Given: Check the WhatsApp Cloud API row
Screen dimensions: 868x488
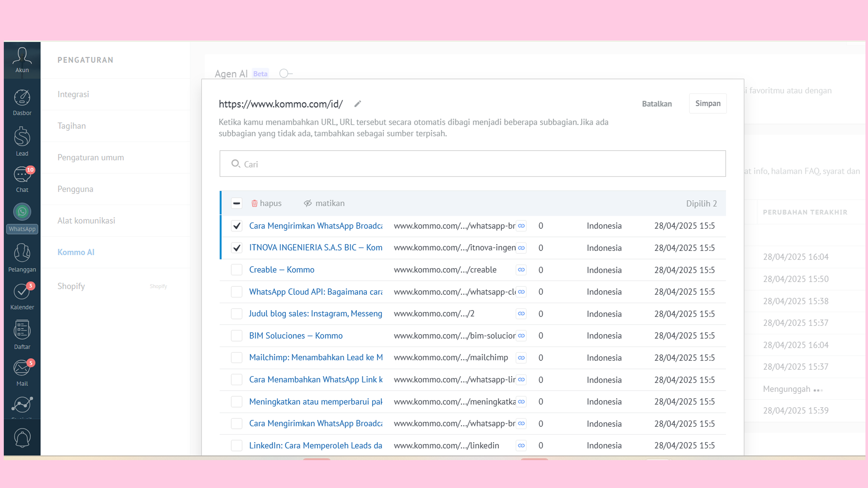Looking at the screenshot, I should coord(237,292).
